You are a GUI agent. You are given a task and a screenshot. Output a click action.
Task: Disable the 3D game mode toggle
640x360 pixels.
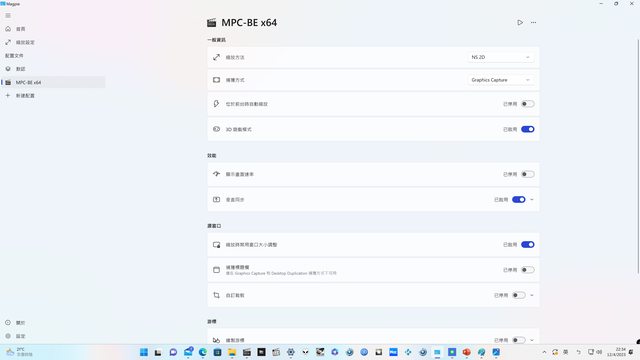pyautogui.click(x=528, y=129)
